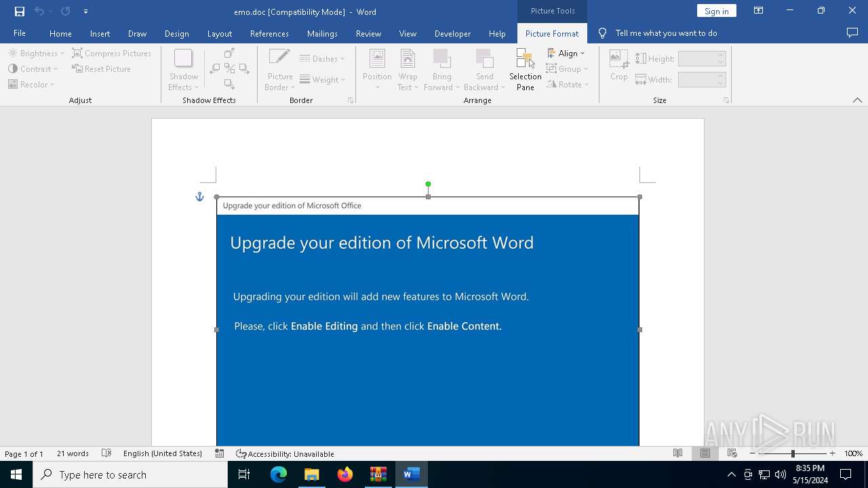Expand the Brightness dropdown
868x488 pixels.
click(36, 53)
